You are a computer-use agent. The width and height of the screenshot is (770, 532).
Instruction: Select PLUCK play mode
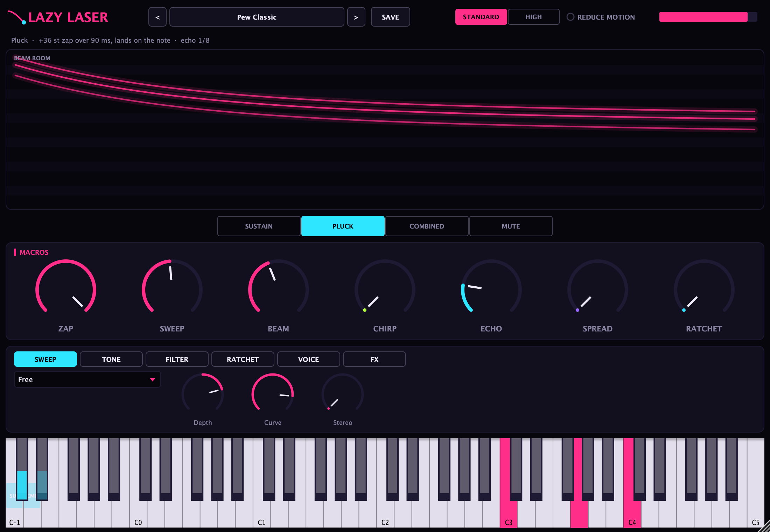click(343, 226)
